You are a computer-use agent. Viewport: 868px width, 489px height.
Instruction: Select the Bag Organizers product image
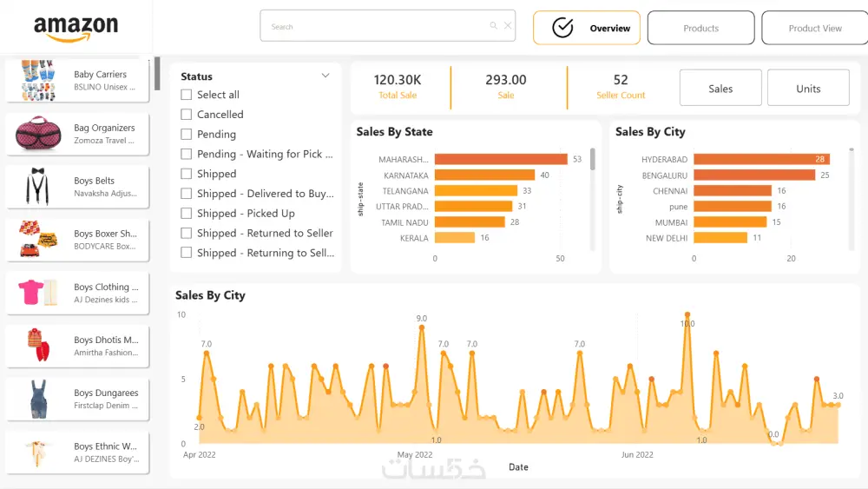click(38, 134)
